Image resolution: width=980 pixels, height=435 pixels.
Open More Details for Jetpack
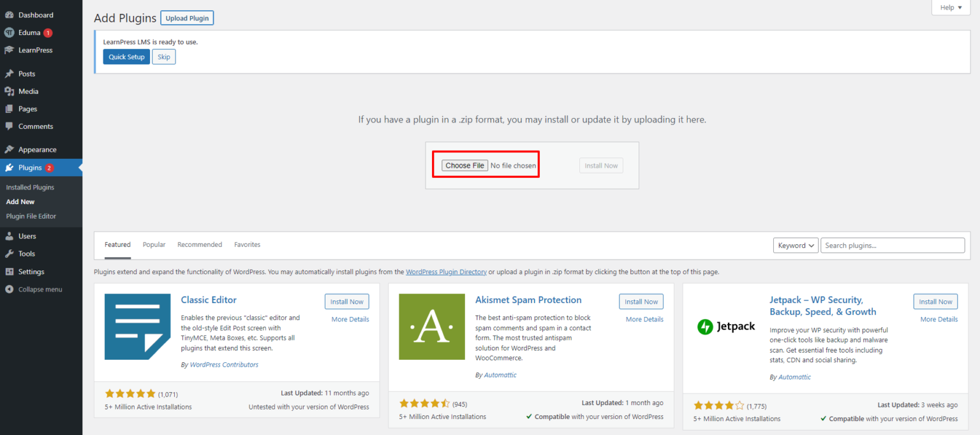939,320
